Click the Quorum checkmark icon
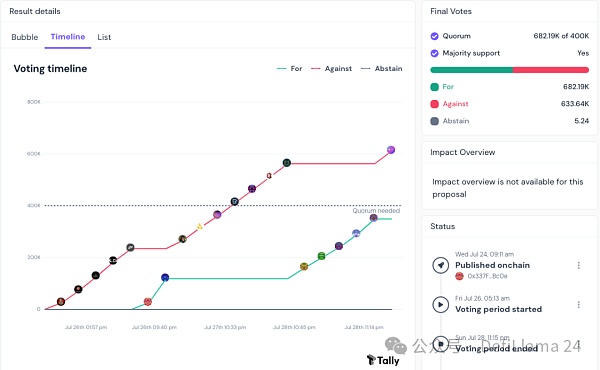Image resolution: width=600 pixels, height=370 pixels. pyautogui.click(x=434, y=36)
